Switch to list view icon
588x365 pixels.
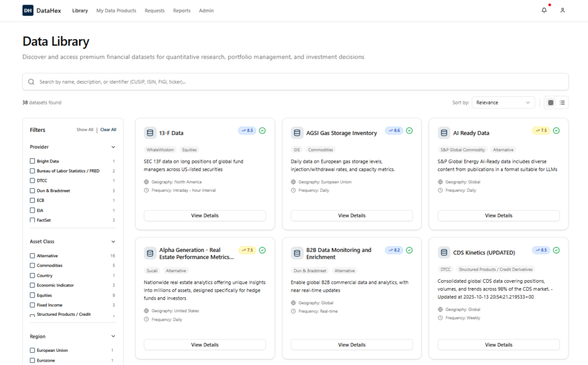tap(562, 103)
